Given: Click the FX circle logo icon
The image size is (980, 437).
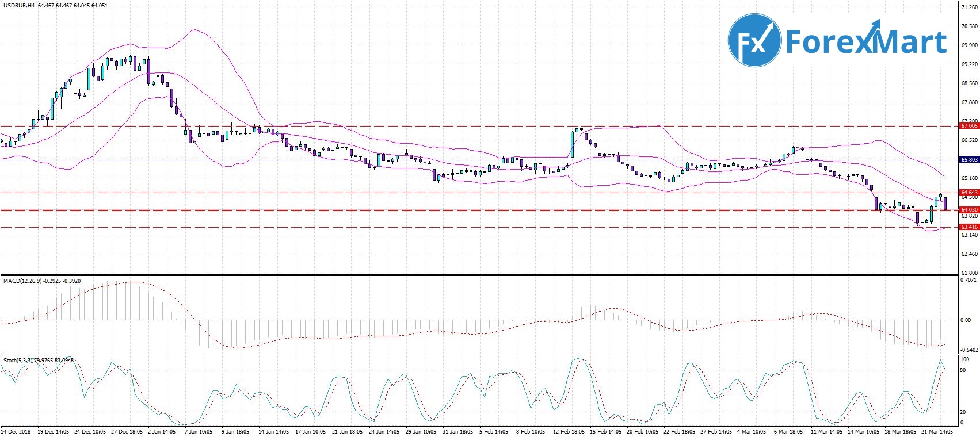Looking at the screenshot, I should click(x=754, y=40).
